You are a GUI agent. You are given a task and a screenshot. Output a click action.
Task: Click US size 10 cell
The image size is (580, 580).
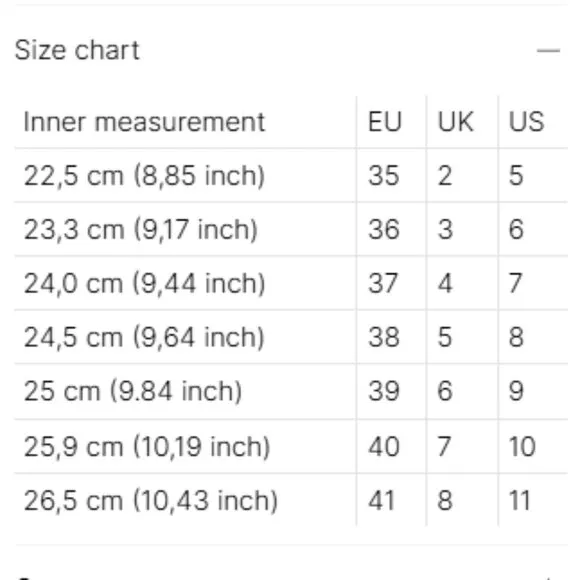coord(522,446)
